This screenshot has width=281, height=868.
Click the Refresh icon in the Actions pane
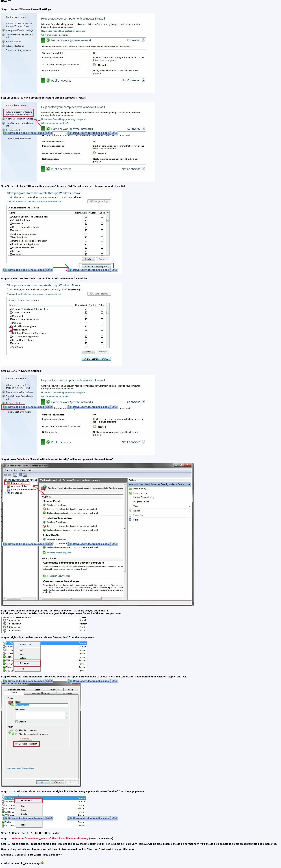[x=130, y=511]
